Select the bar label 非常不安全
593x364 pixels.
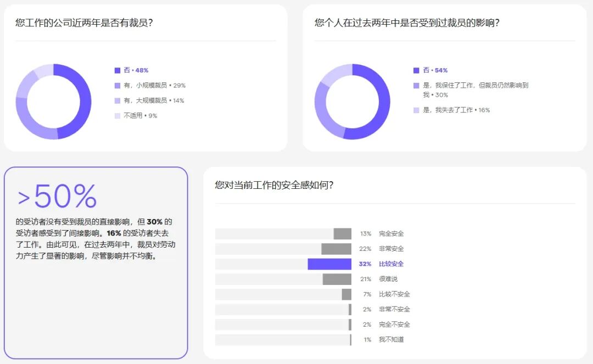click(x=394, y=309)
